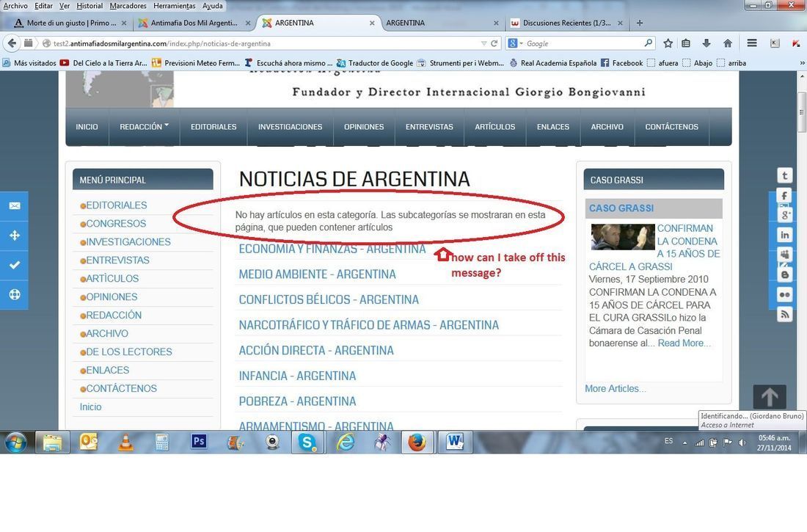Click the page vertical scrollbar thumb
Screen dimensions: 807x532
[801, 112]
